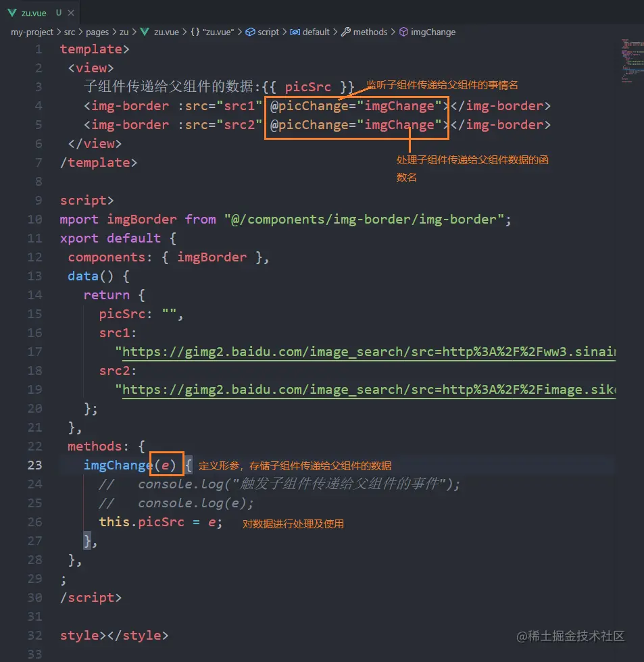
Task: Open the sinaimg gimg2.baidu.com URL on line 17
Action: [x=369, y=352]
